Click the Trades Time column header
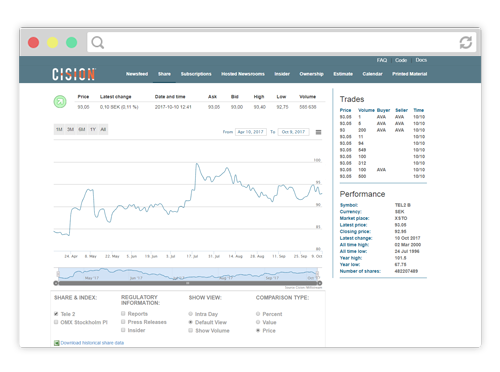 (x=419, y=110)
